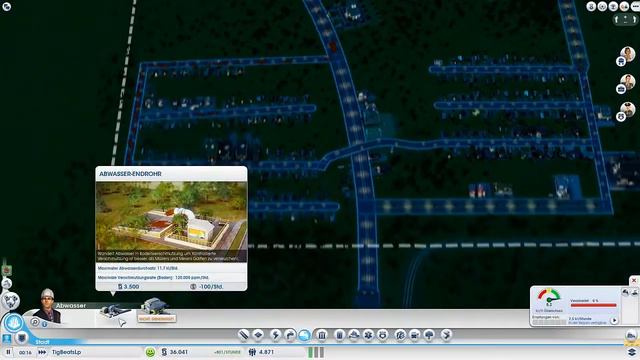640x360 pixels.
Task: Select the Abwasser-Endrohr sewage outflow building
Action: 116,312
